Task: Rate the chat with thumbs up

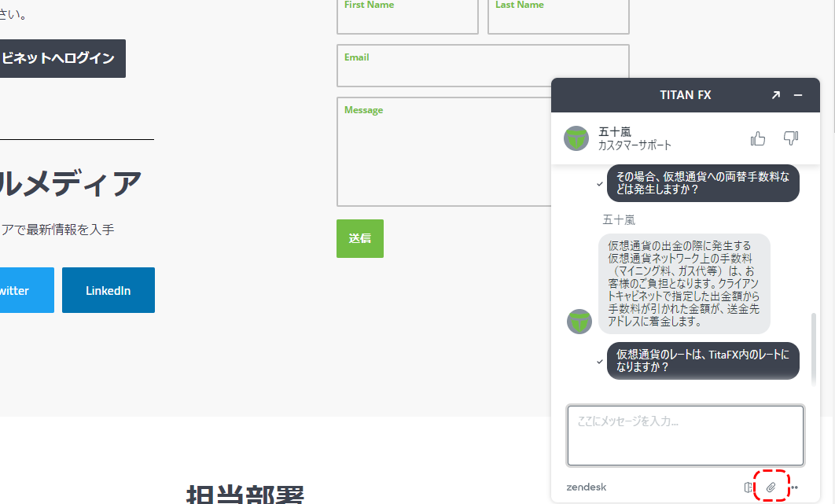Action: point(757,138)
